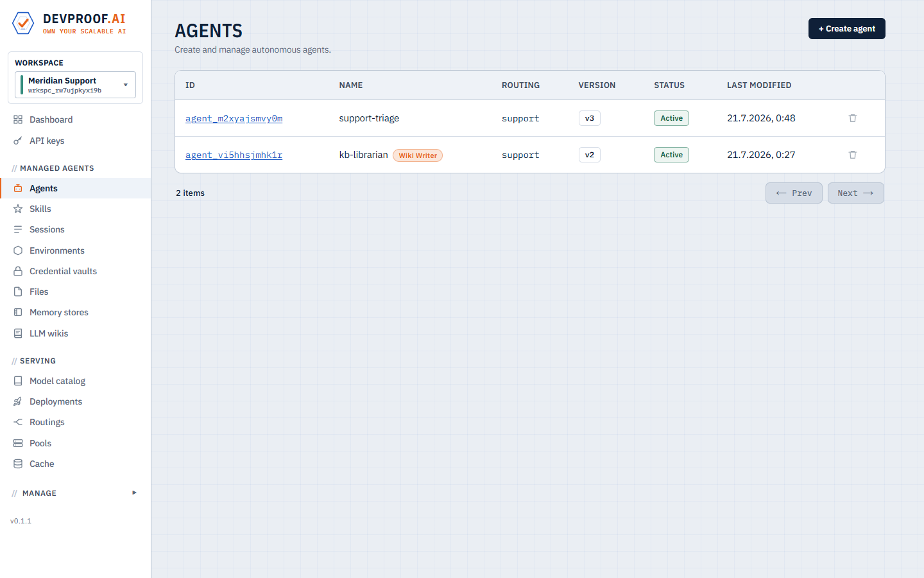Click the 21.7.2026, 0:27 timestamp

coord(761,155)
